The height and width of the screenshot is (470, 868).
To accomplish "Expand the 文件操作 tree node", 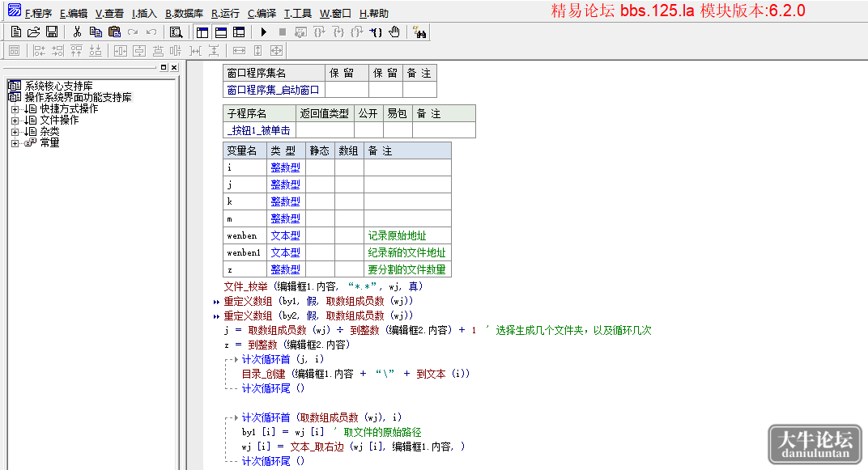I will (x=15, y=120).
